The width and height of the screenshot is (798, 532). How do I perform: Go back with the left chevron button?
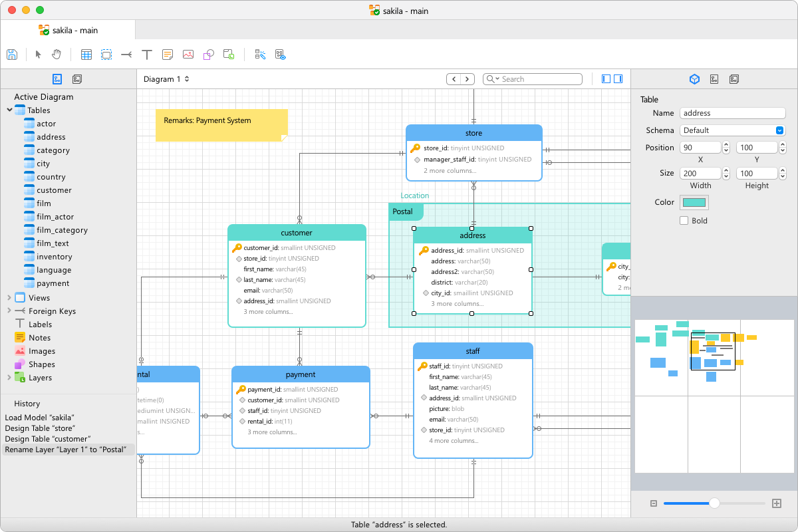click(x=454, y=79)
